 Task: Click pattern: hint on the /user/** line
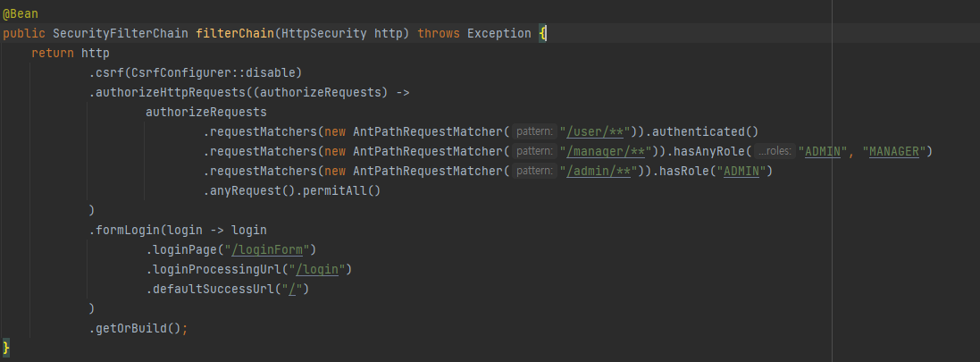click(x=534, y=132)
